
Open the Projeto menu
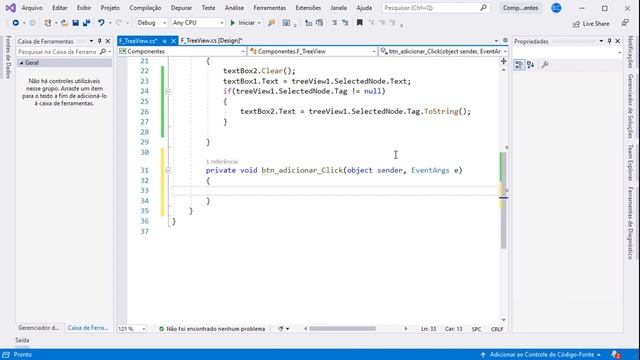click(x=110, y=8)
